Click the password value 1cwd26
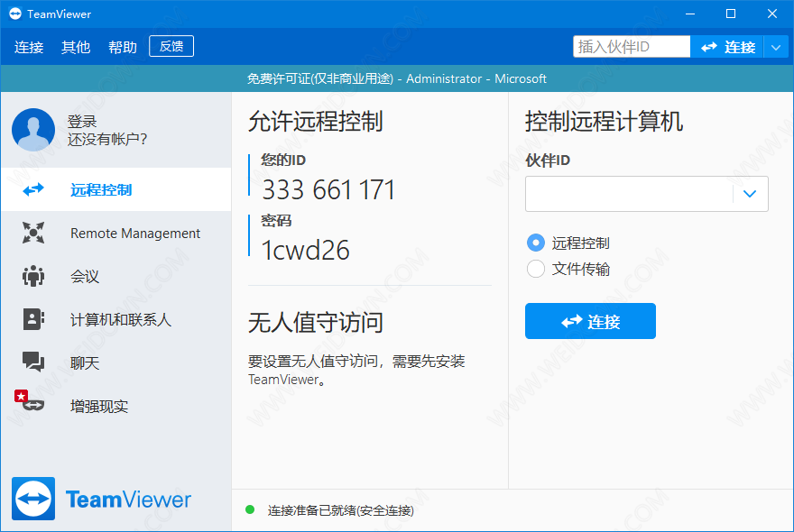 coord(305,250)
